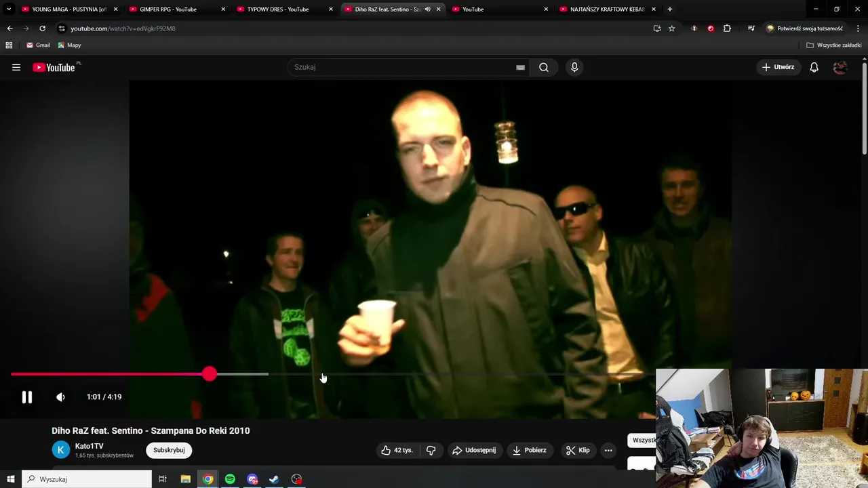
Task: Bookmark this page with the star
Action: click(x=672, y=28)
